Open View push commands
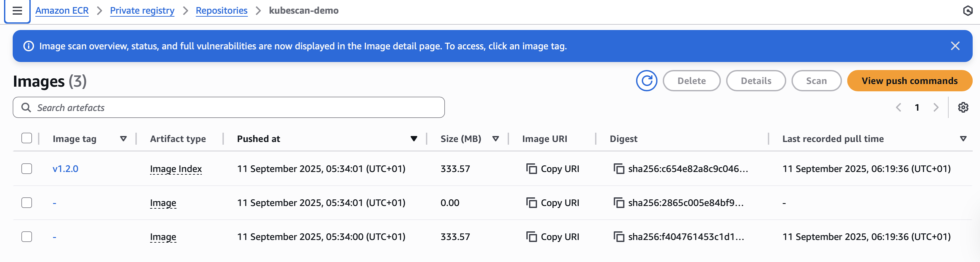This screenshot has height=262, width=980. [x=909, y=81]
